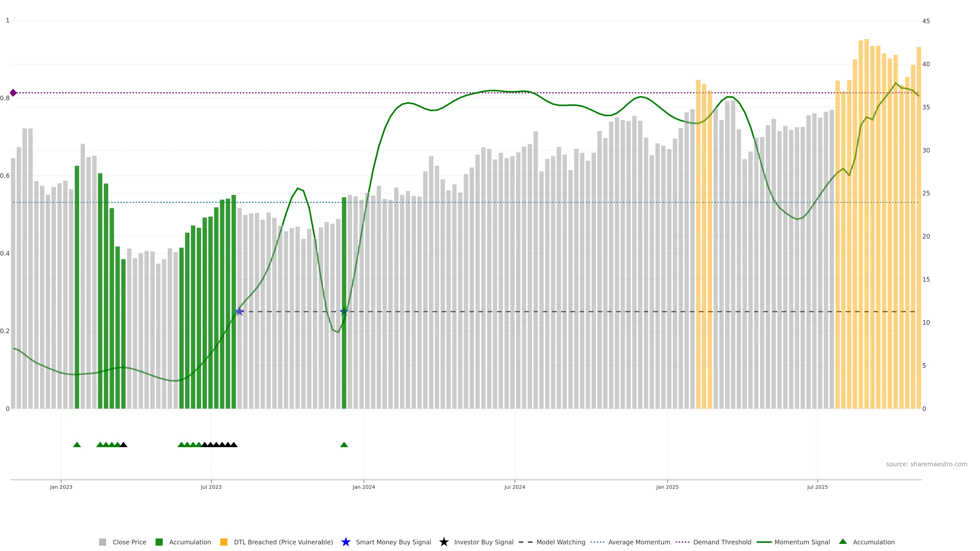Click the blue star legend icon

point(346,542)
